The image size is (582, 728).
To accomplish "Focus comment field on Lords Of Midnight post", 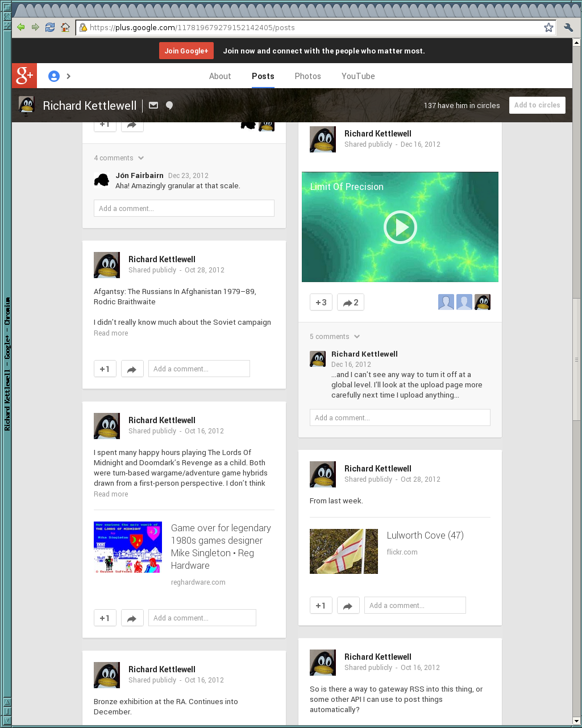I will click(x=202, y=618).
